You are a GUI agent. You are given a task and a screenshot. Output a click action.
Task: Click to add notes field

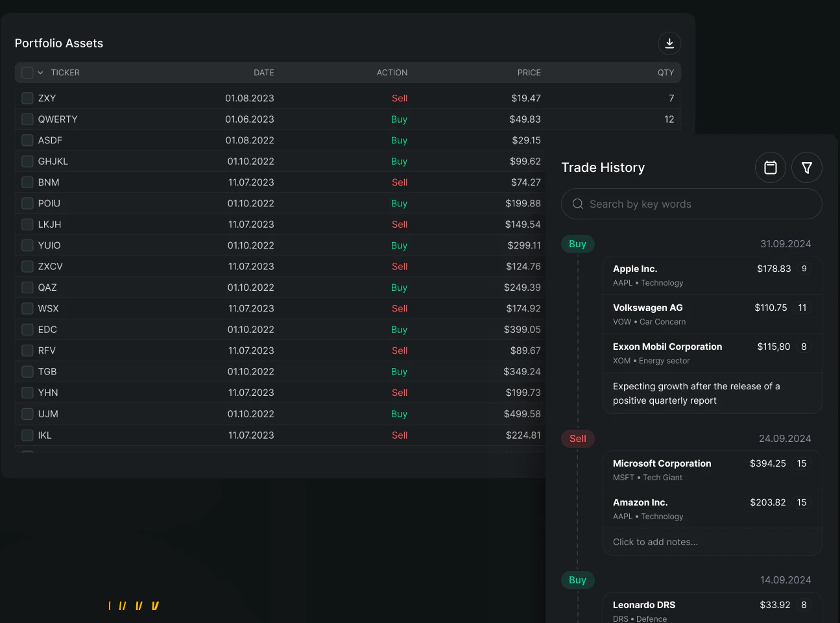click(712, 542)
